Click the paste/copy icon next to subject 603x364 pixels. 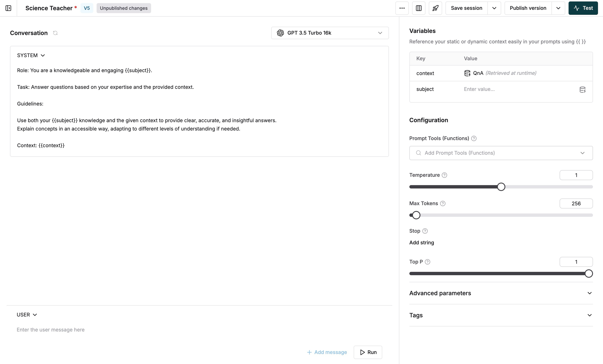582,89
